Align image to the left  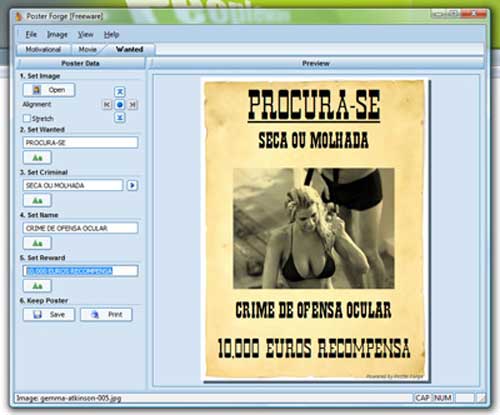click(x=107, y=105)
